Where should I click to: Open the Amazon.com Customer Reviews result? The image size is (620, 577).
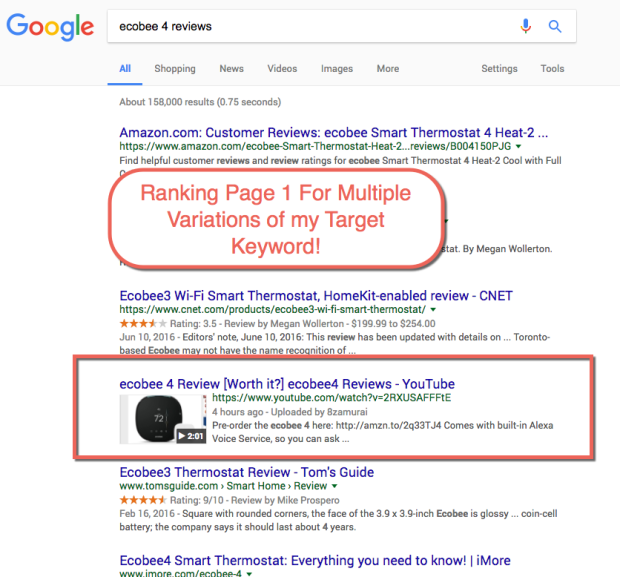click(x=334, y=132)
